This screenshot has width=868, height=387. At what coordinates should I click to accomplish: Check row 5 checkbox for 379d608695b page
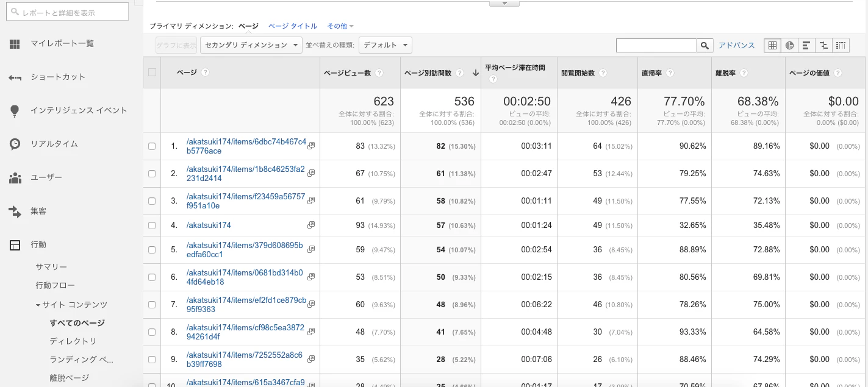point(152,250)
